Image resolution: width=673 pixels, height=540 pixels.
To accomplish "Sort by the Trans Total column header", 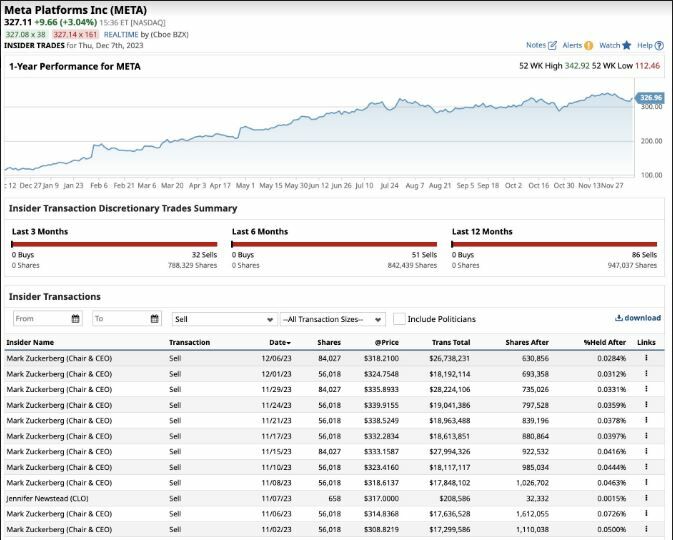I will coord(450,342).
